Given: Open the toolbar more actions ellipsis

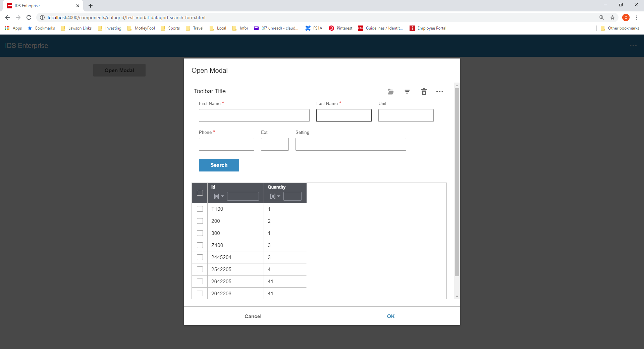Looking at the screenshot, I should (440, 92).
